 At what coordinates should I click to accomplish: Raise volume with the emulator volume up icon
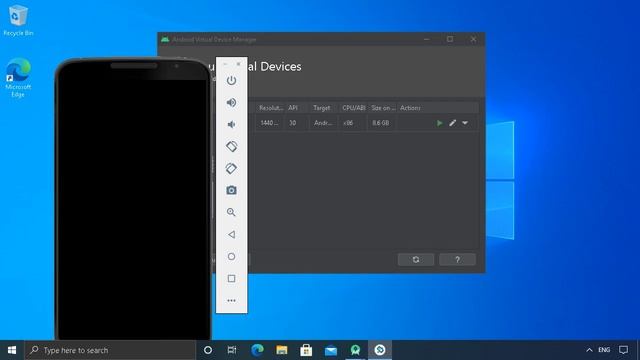pos(231,102)
